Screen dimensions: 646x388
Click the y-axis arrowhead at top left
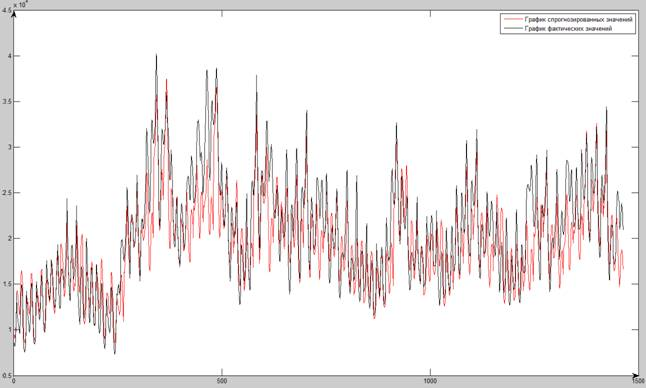pyautogui.click(x=14, y=14)
